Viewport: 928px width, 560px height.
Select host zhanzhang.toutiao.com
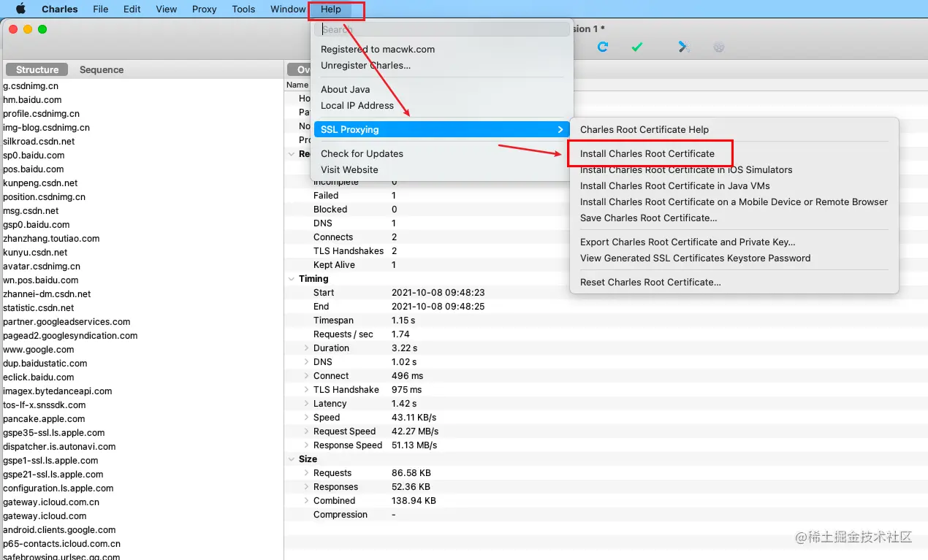pyautogui.click(x=51, y=238)
